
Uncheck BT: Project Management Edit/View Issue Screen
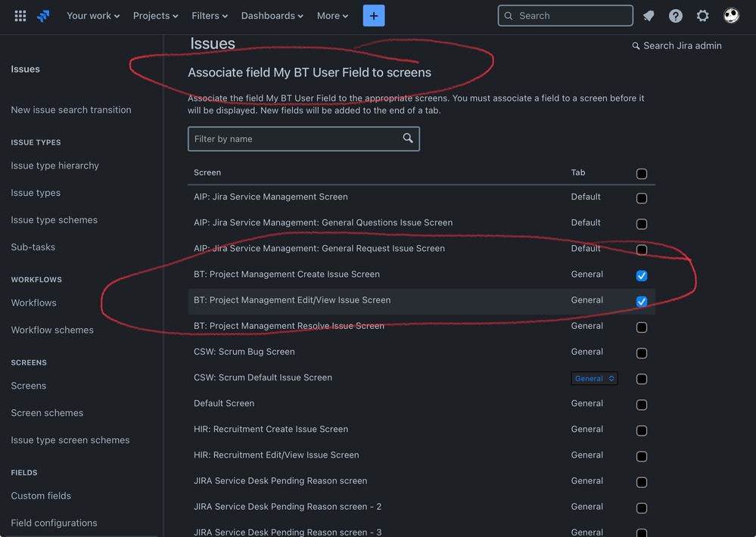641,301
